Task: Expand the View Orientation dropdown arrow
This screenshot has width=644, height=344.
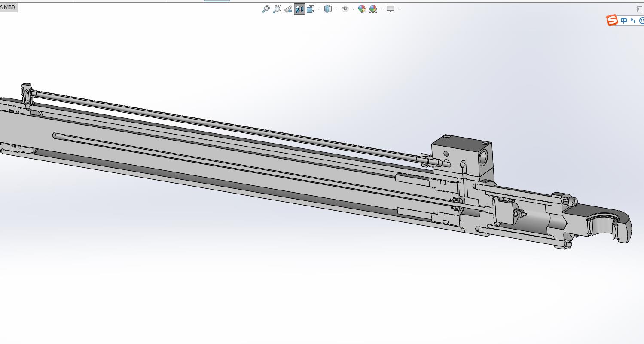Action: coord(318,9)
